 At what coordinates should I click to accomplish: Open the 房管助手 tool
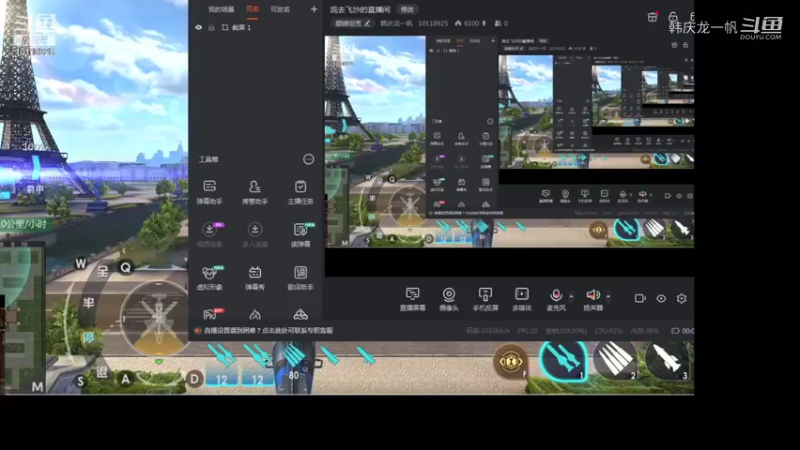(255, 192)
